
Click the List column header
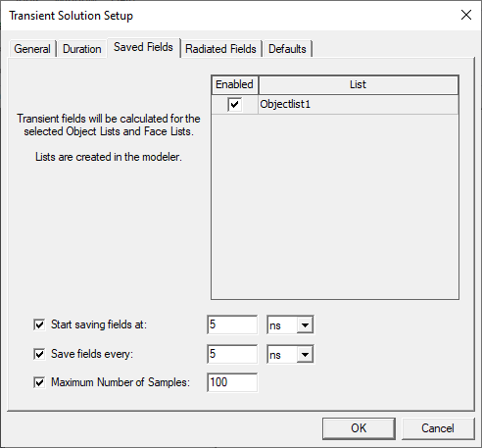[359, 85]
